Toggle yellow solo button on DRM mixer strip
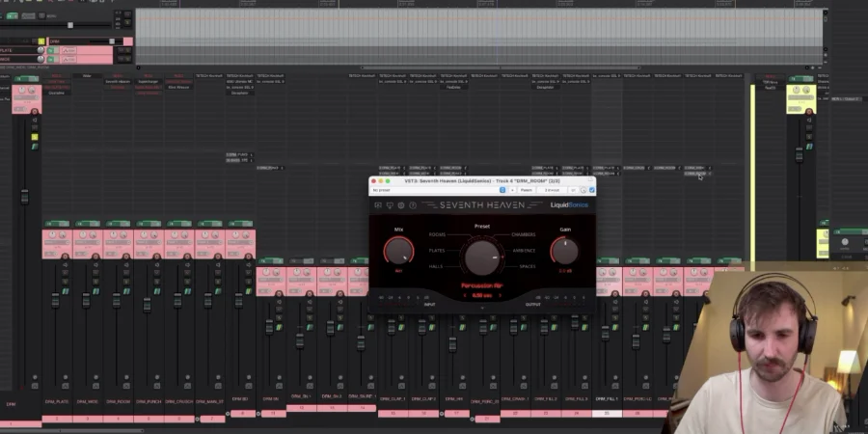 (35, 137)
